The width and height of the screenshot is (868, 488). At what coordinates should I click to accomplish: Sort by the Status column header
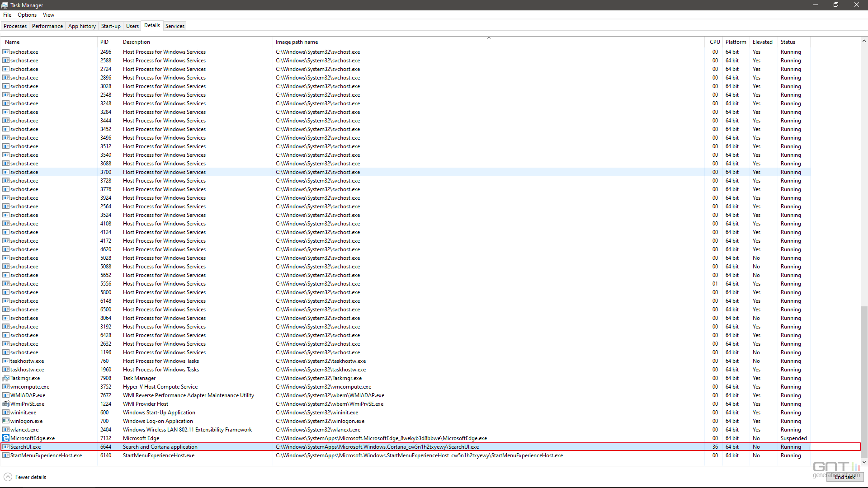pyautogui.click(x=794, y=42)
